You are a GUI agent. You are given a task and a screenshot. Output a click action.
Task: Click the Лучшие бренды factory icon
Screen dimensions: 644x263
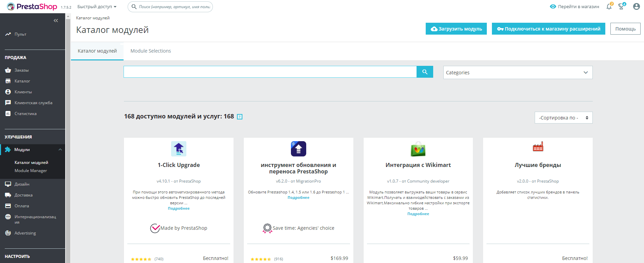click(x=538, y=147)
